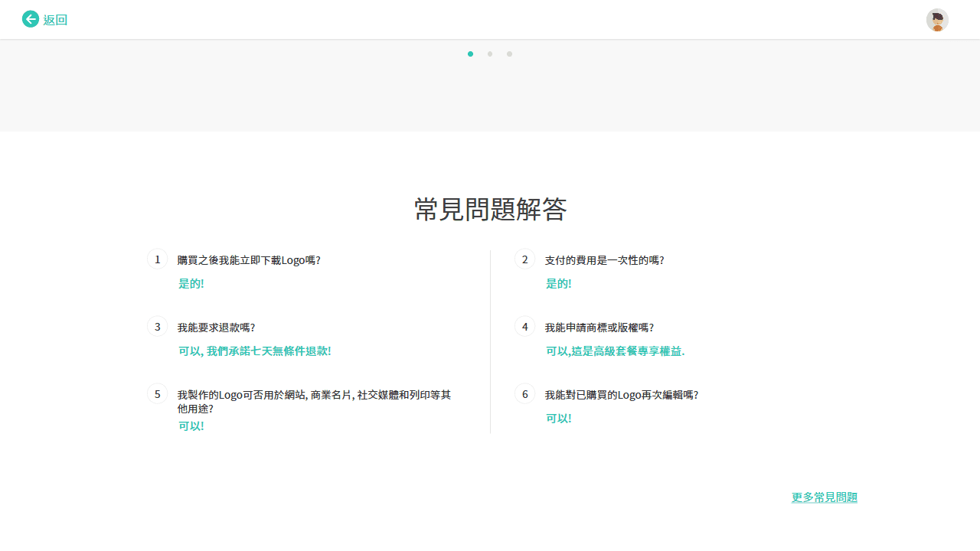Select the second carousel dot
980x551 pixels.
pos(489,54)
